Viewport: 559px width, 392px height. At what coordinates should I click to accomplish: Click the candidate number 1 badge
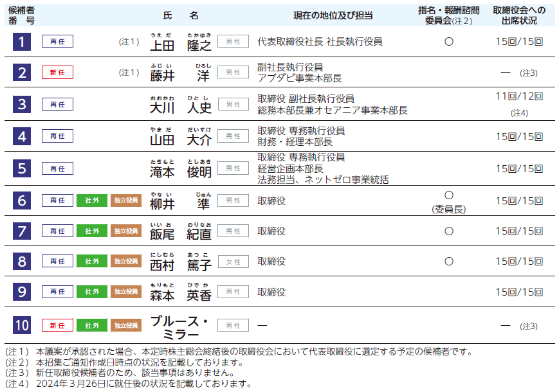click(22, 42)
